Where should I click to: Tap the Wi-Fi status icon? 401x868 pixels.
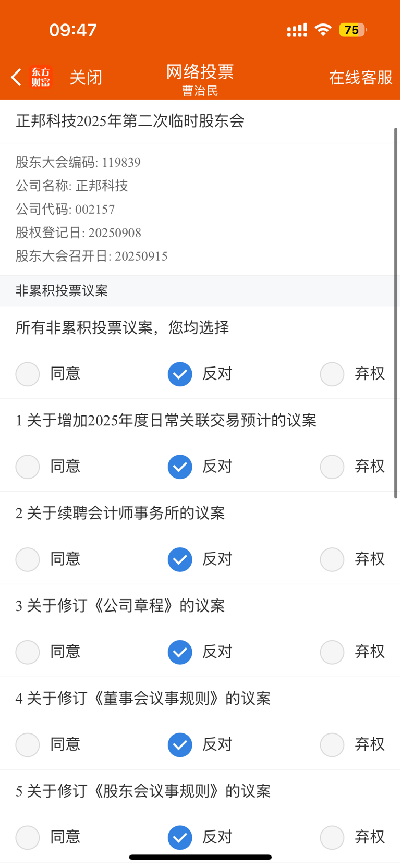point(323,30)
